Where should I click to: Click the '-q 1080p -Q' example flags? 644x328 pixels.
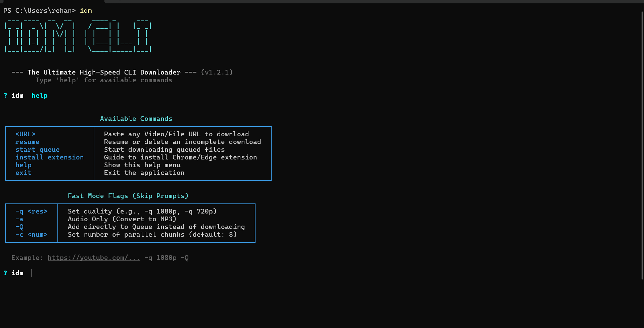(x=166, y=257)
